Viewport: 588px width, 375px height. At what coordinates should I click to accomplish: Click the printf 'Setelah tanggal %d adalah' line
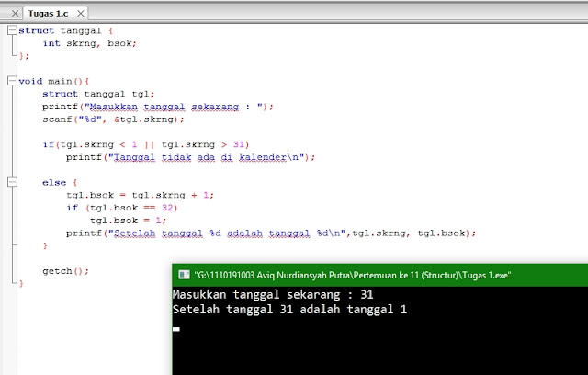271,233
